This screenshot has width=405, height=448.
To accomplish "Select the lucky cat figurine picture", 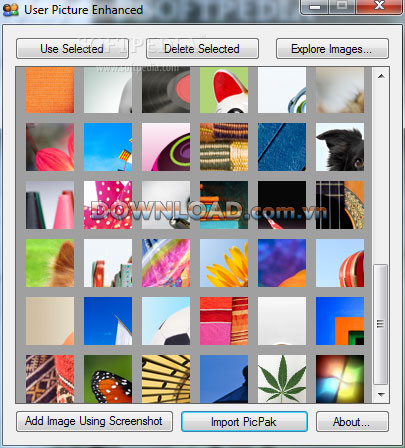I will [224, 90].
